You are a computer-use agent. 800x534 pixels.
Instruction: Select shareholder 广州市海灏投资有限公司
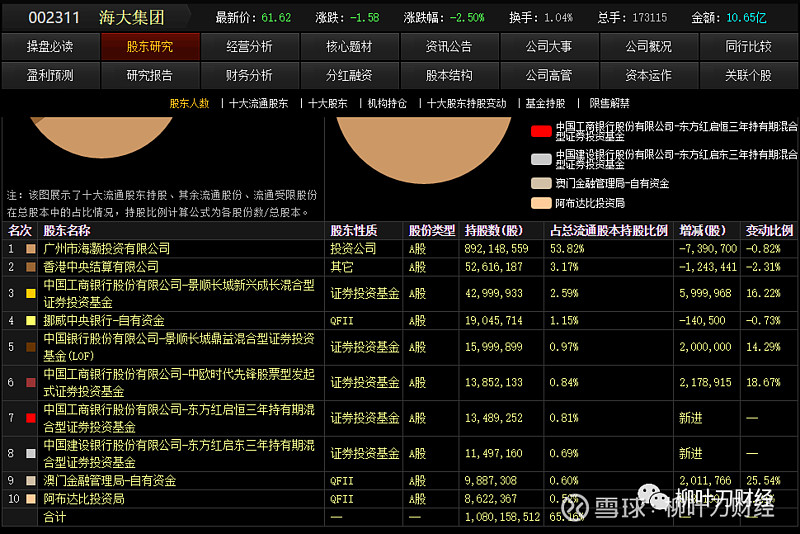[x=107, y=249]
